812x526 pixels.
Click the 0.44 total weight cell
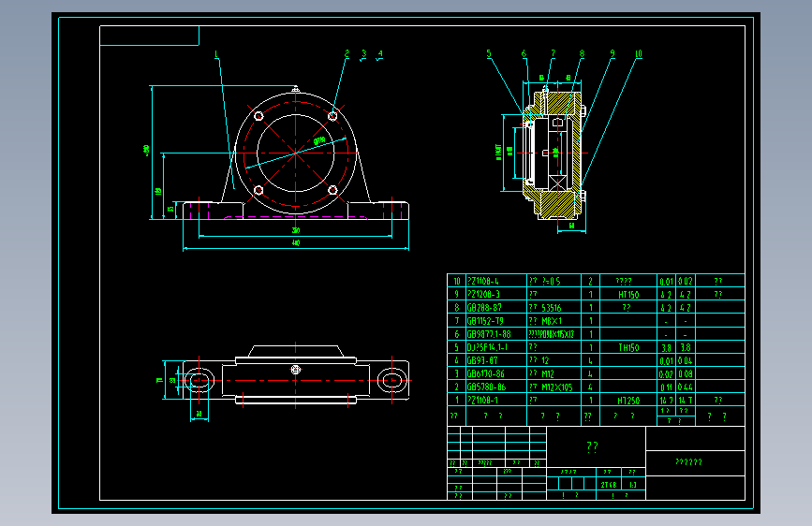tap(686, 387)
